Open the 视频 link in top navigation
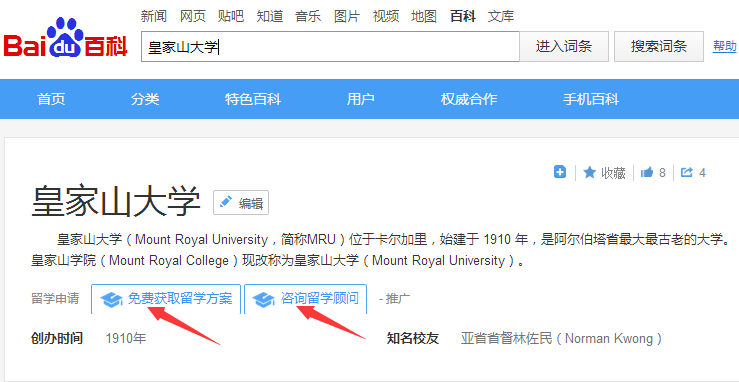Image resolution: width=739 pixels, height=382 pixels. [386, 16]
